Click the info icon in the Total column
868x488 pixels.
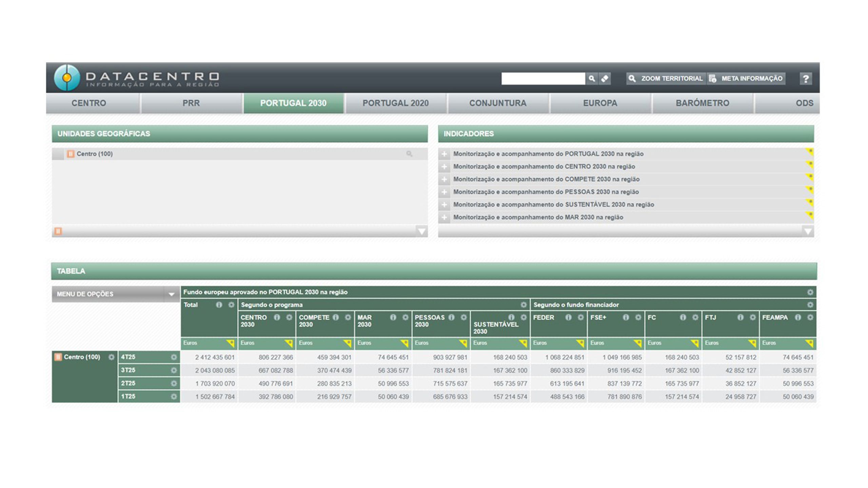click(219, 305)
